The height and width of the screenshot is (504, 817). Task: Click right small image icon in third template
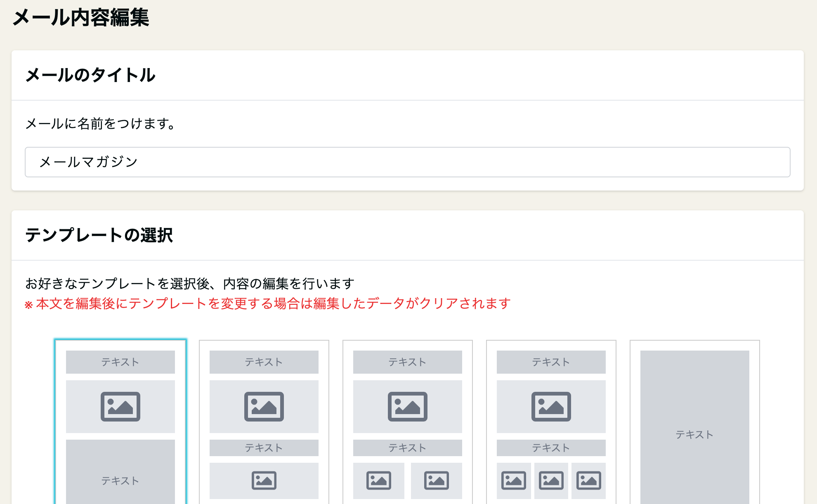(437, 480)
